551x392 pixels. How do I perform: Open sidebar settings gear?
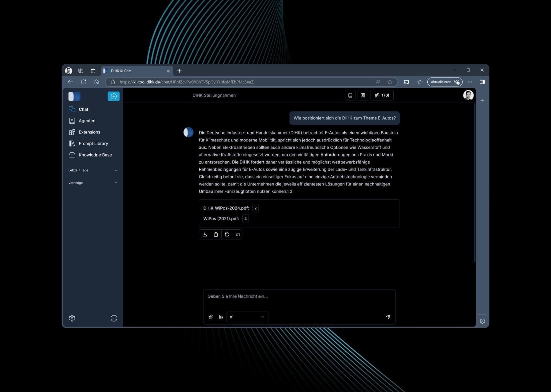[x=72, y=318]
